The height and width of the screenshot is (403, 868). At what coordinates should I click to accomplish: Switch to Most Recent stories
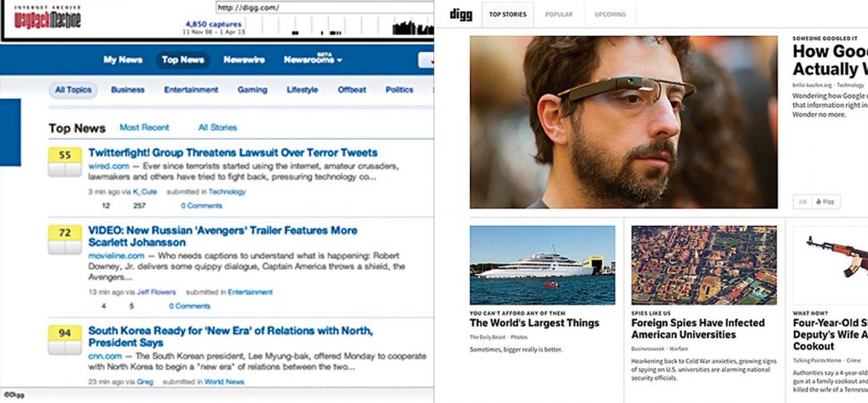point(144,127)
